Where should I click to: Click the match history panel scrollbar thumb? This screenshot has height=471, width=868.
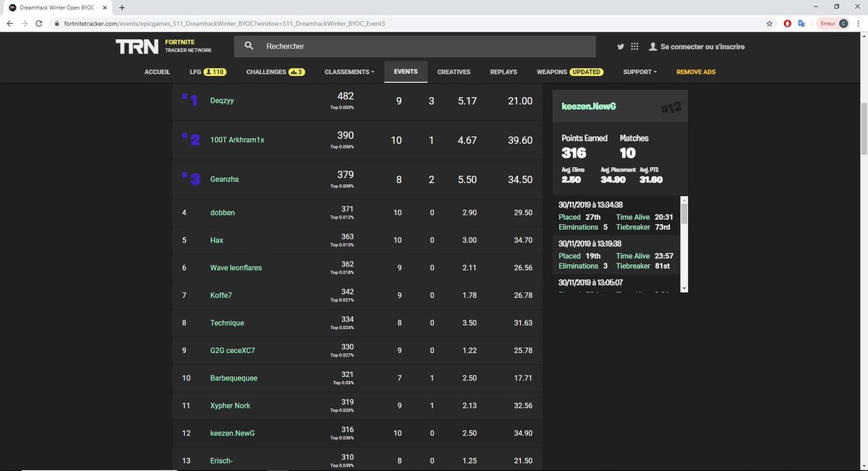[x=684, y=213]
